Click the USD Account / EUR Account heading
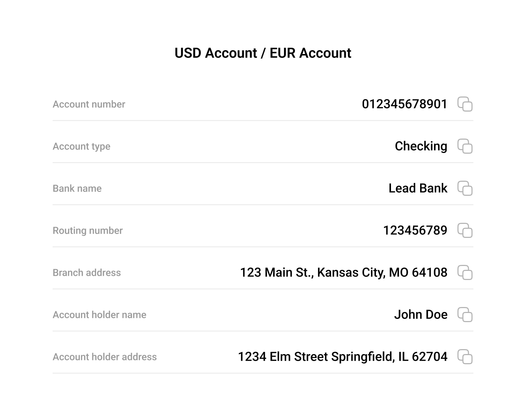This screenshot has width=526, height=420. click(x=263, y=53)
